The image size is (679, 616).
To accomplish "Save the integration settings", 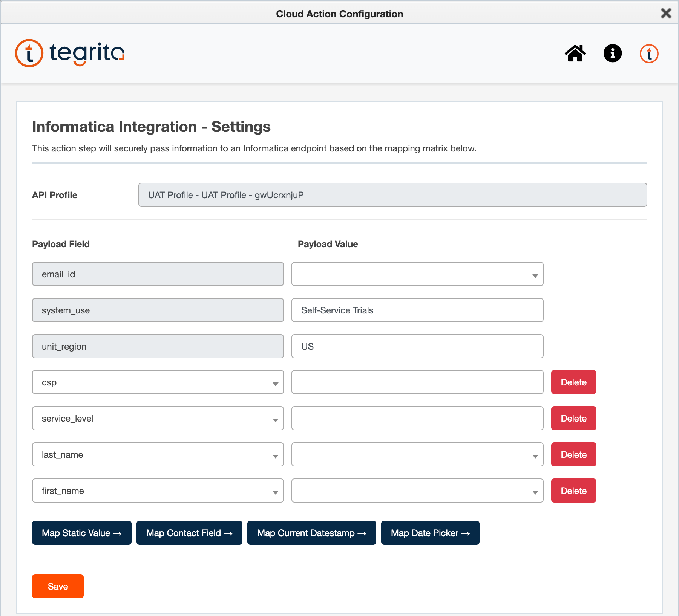I will (x=58, y=586).
